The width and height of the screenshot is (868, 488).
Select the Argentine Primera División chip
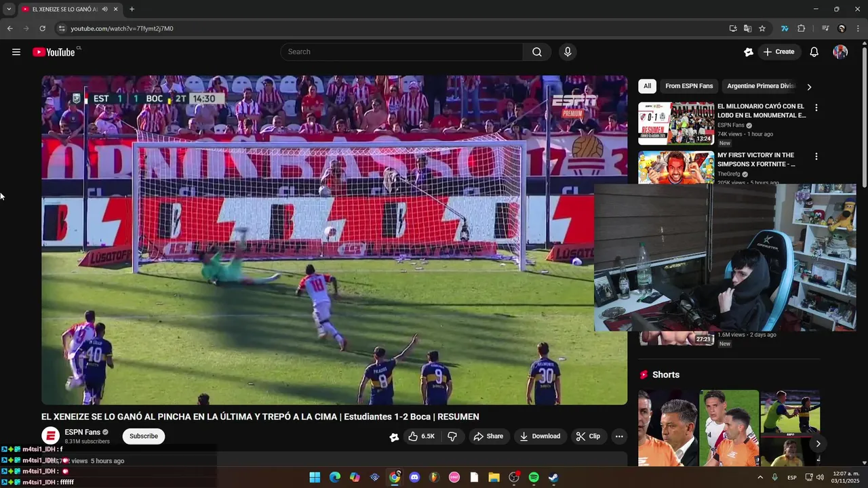760,86
